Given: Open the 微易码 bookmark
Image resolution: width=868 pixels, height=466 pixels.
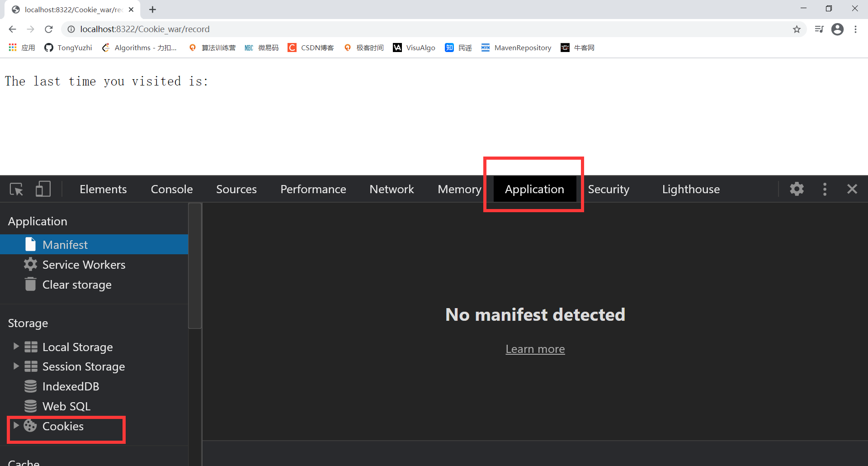Looking at the screenshot, I should coord(261,48).
